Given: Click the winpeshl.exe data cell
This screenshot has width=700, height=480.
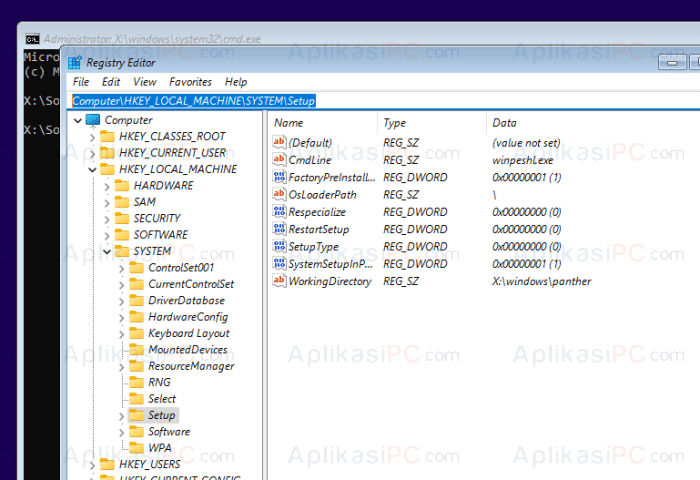Looking at the screenshot, I should (522, 160).
